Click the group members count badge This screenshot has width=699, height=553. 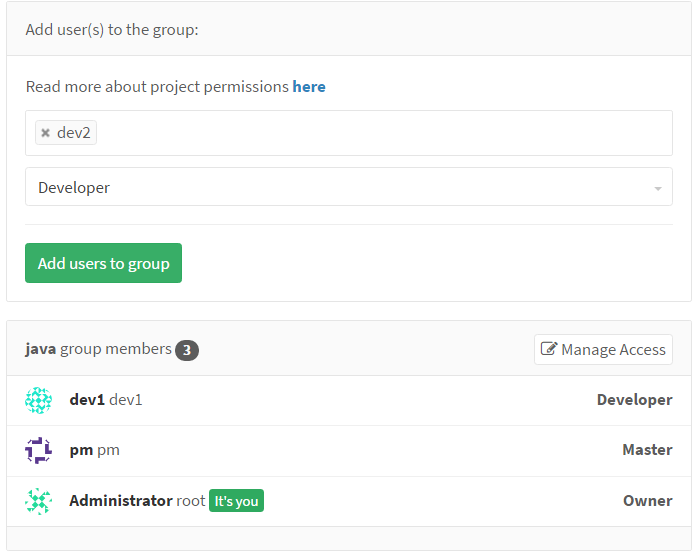pyautogui.click(x=187, y=350)
